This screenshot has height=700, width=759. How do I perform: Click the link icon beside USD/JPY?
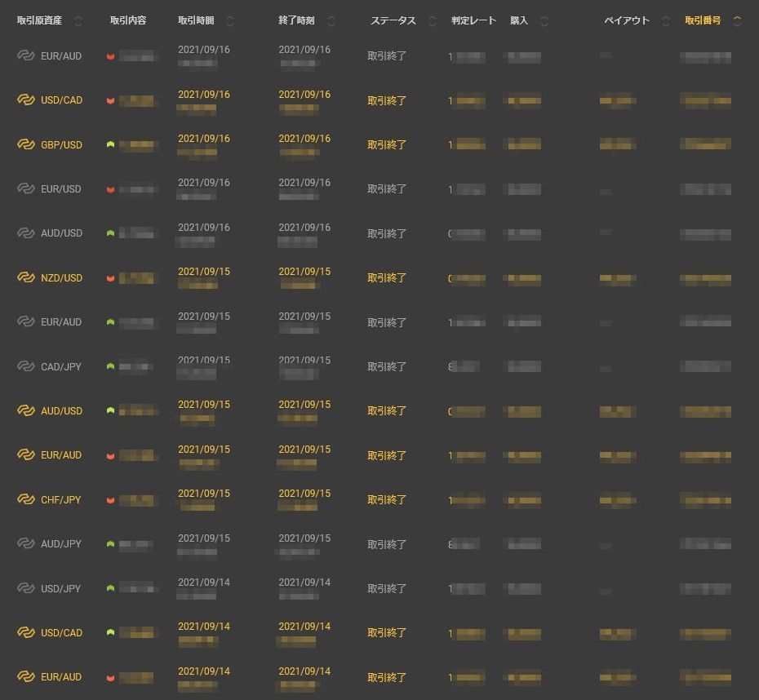click(x=26, y=588)
